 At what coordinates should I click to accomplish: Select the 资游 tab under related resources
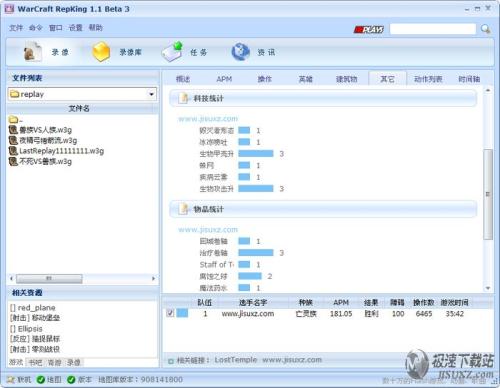pyautogui.click(x=54, y=362)
